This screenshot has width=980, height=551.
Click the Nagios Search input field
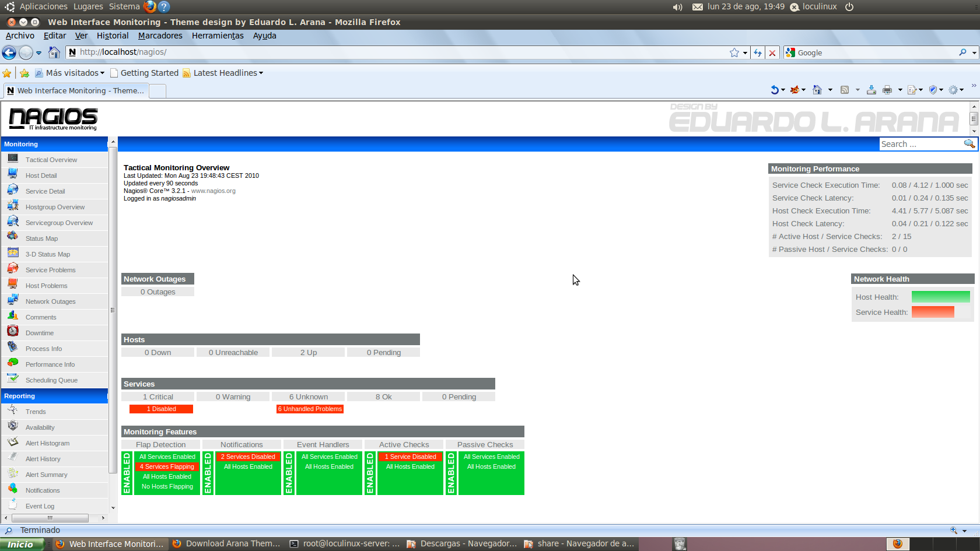tap(921, 144)
